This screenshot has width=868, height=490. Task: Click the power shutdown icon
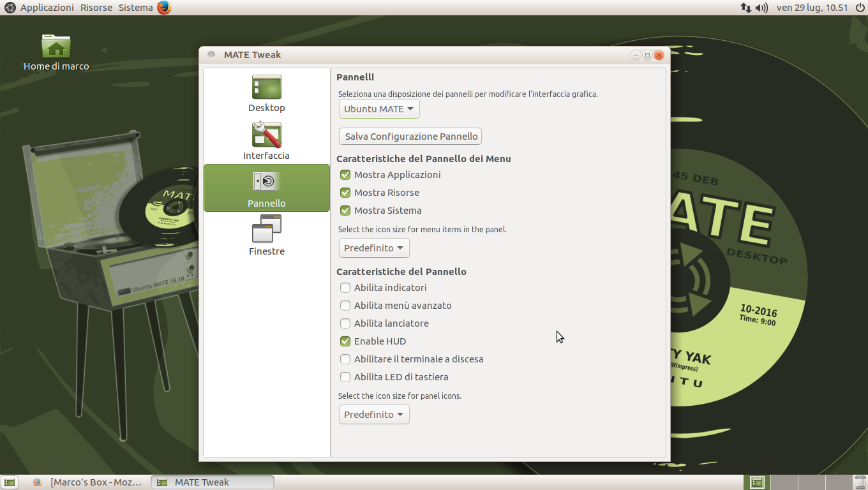[x=859, y=8]
